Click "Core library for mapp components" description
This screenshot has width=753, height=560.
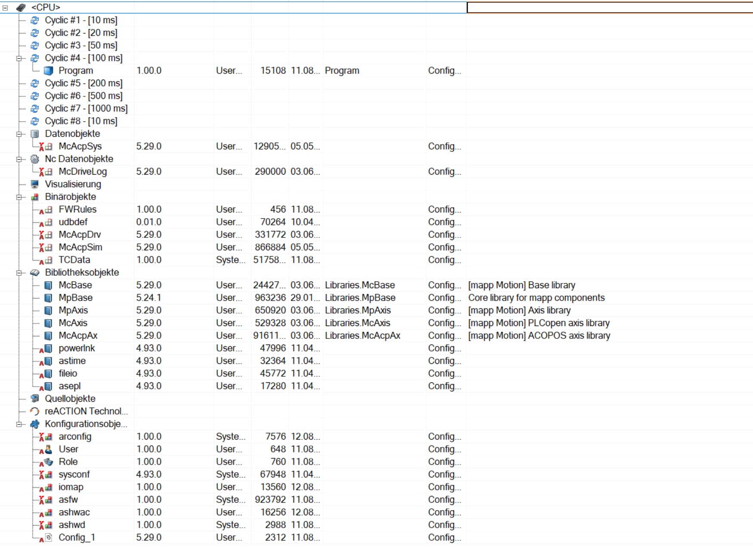coord(537,298)
